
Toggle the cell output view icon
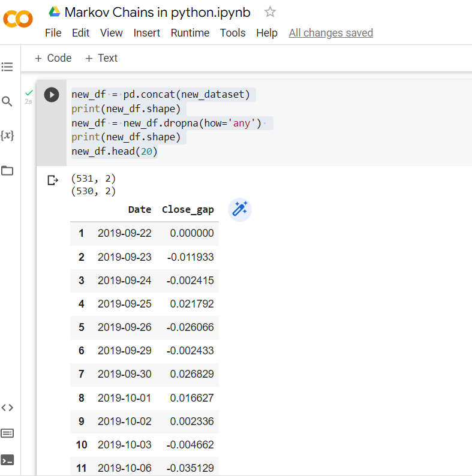coord(53,179)
